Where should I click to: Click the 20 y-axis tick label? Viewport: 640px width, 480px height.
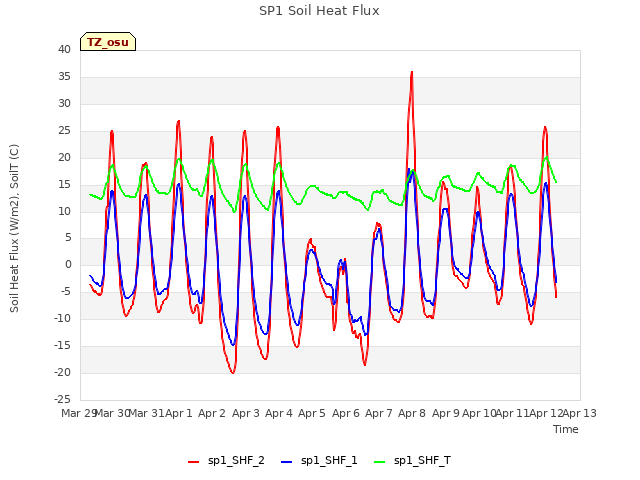tap(64, 157)
